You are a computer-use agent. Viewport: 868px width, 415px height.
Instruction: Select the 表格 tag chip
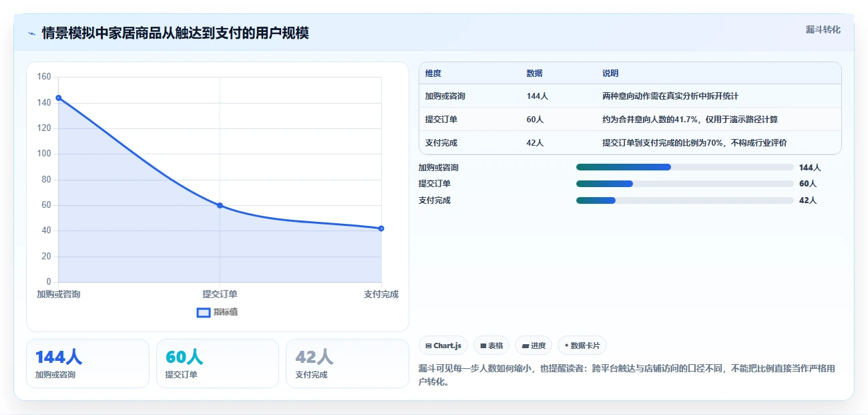(491, 345)
